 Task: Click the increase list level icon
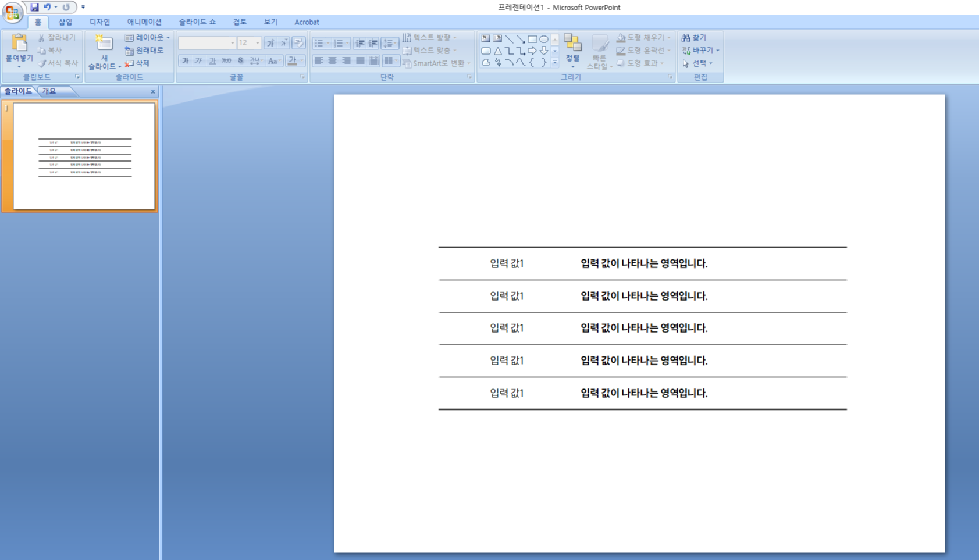click(373, 43)
